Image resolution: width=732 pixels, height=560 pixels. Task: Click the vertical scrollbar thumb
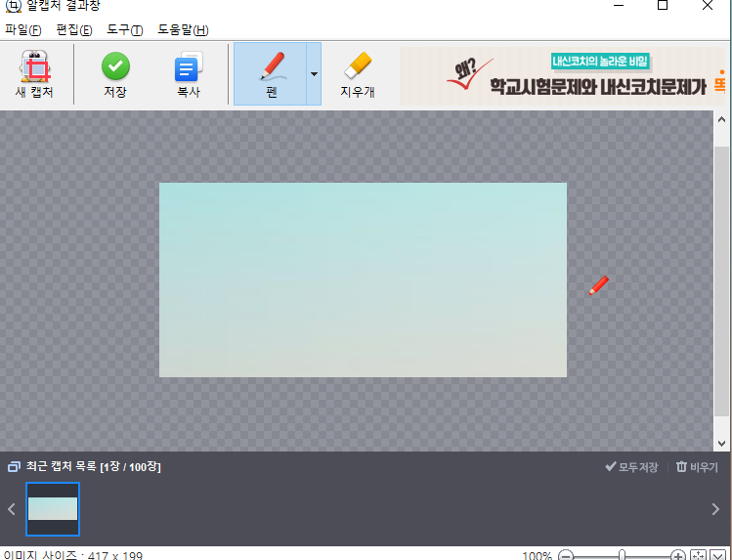click(721, 280)
